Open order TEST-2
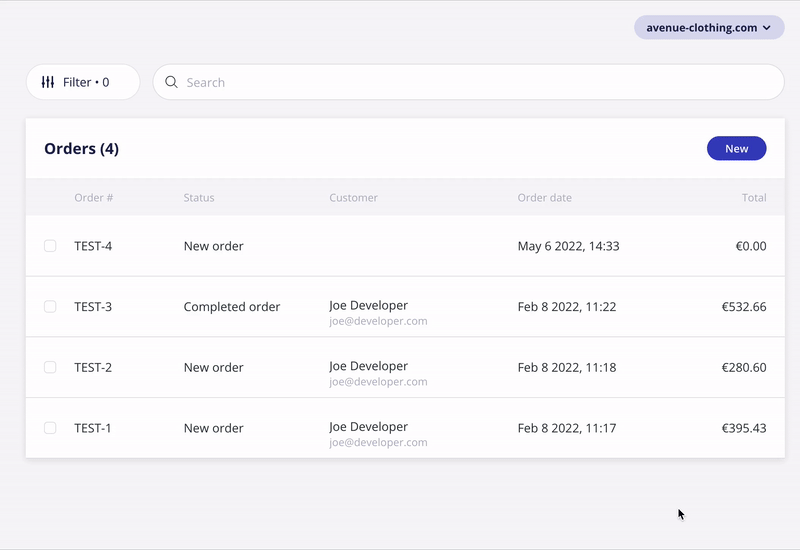The image size is (800, 550). click(x=93, y=367)
